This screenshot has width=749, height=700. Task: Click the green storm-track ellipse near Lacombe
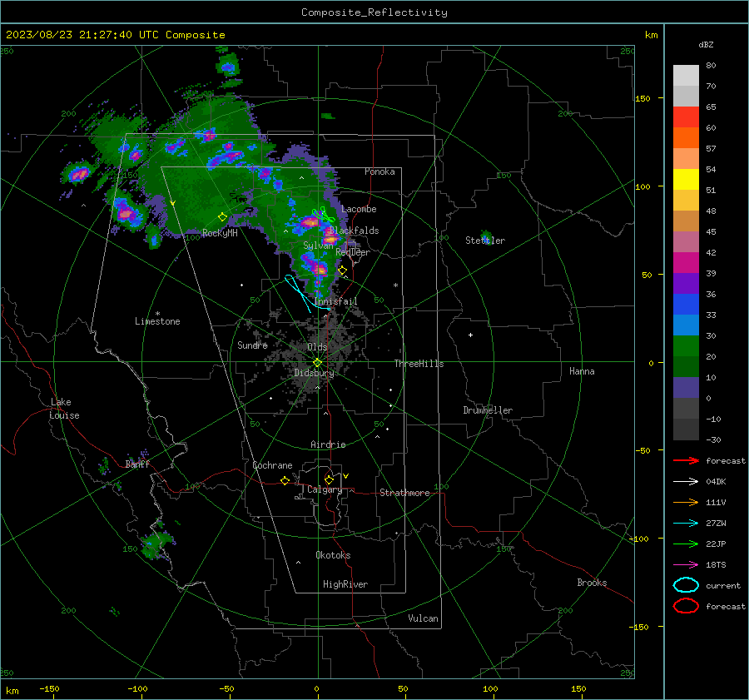click(323, 215)
